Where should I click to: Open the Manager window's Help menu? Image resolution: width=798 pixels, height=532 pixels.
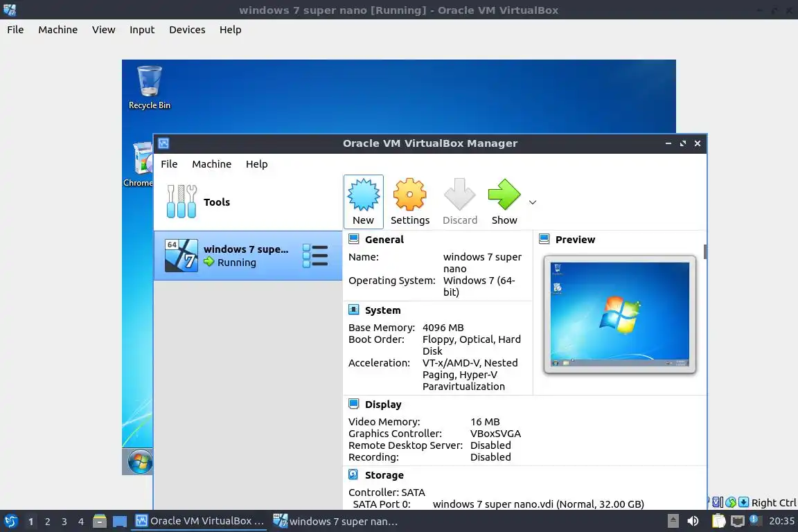256,164
